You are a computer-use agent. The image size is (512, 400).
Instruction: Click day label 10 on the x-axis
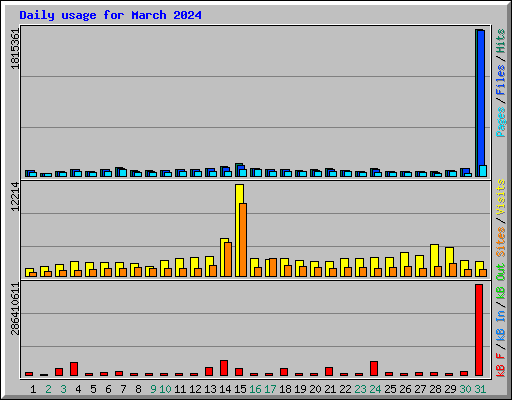pyautogui.click(x=165, y=389)
